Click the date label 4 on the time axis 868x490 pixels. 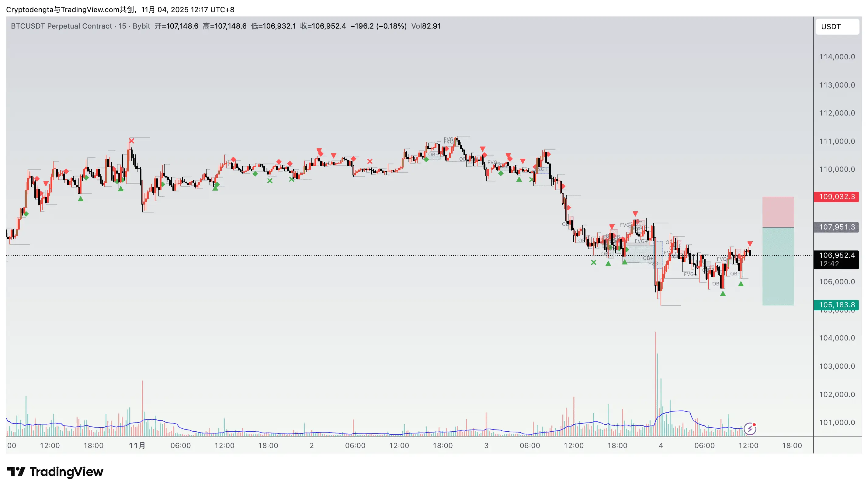coord(661,446)
